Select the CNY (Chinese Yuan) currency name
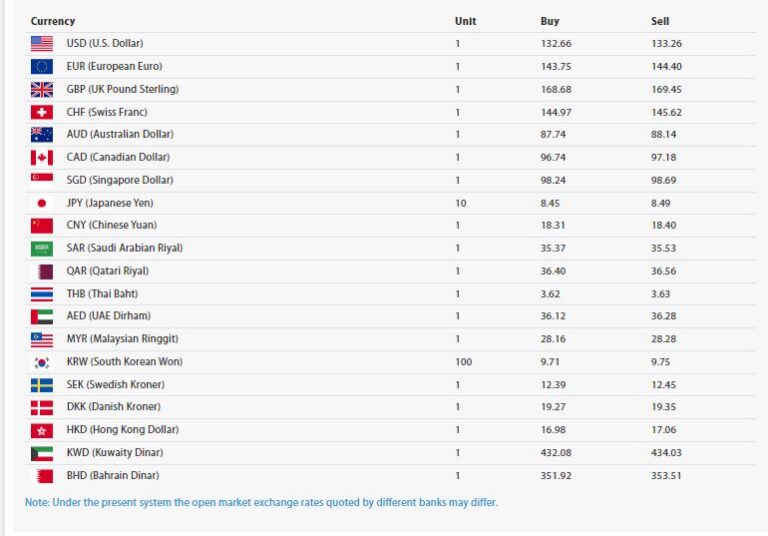Screen dimensions: 768x536 112,225
